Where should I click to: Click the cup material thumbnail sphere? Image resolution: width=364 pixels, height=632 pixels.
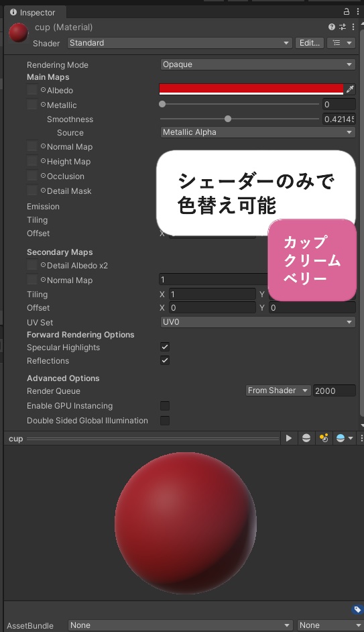point(19,33)
